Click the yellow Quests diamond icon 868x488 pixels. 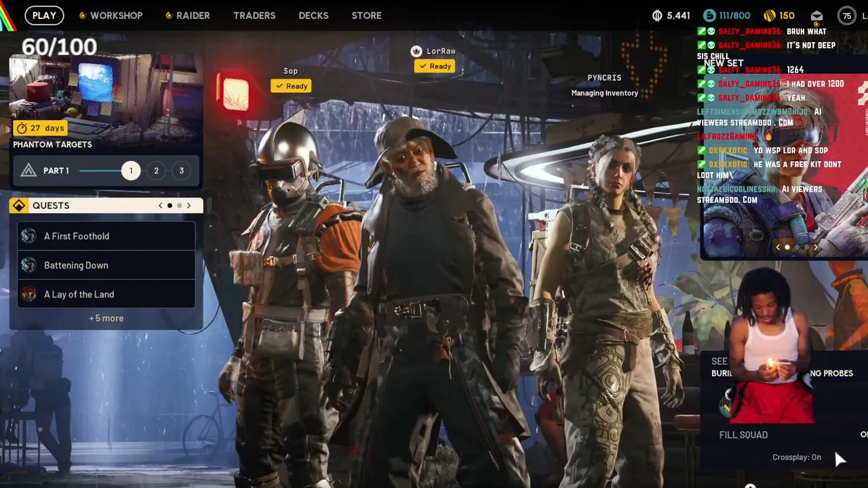pyautogui.click(x=19, y=205)
